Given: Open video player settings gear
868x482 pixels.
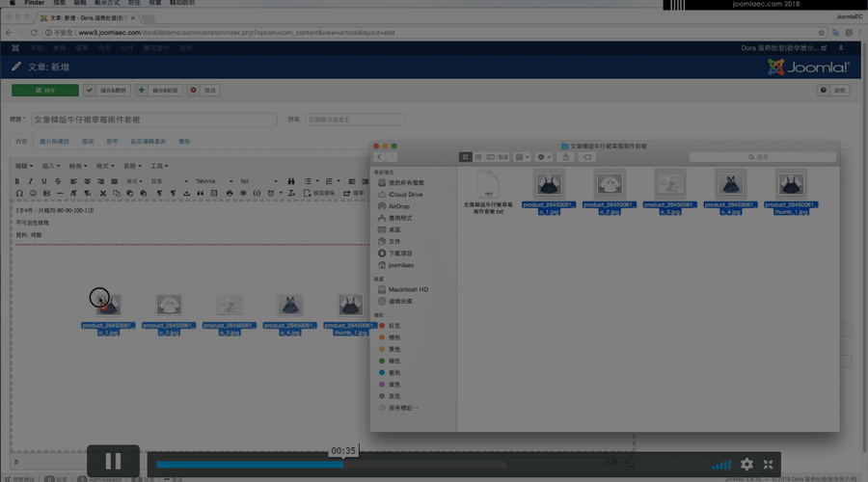Looking at the screenshot, I should pos(746,465).
